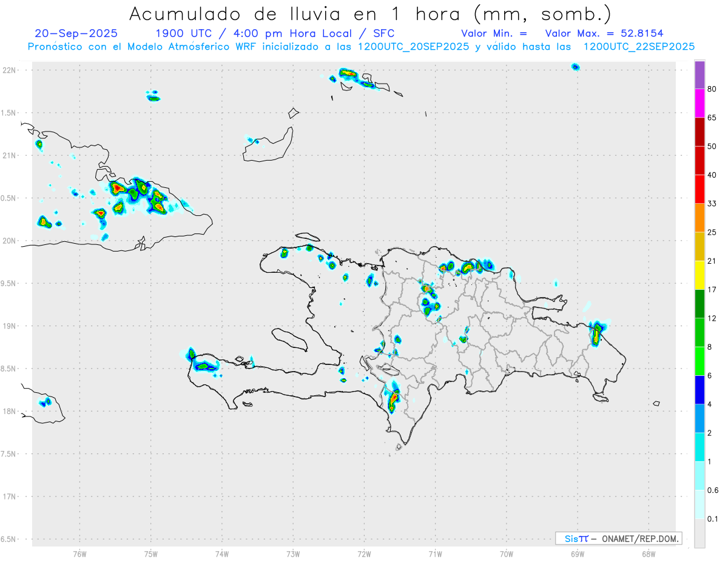Viewport: 728px width, 562px height.
Task: Click the "72W" longitude label
Action: point(364,554)
